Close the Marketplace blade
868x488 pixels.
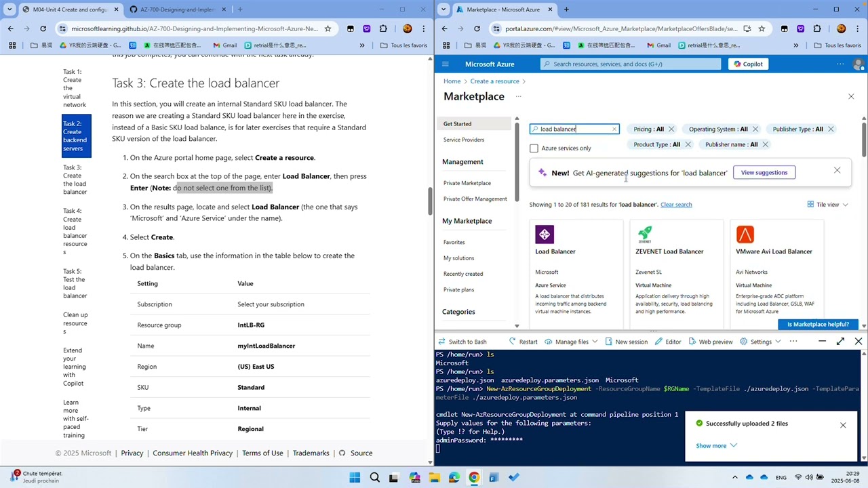pos(851,96)
